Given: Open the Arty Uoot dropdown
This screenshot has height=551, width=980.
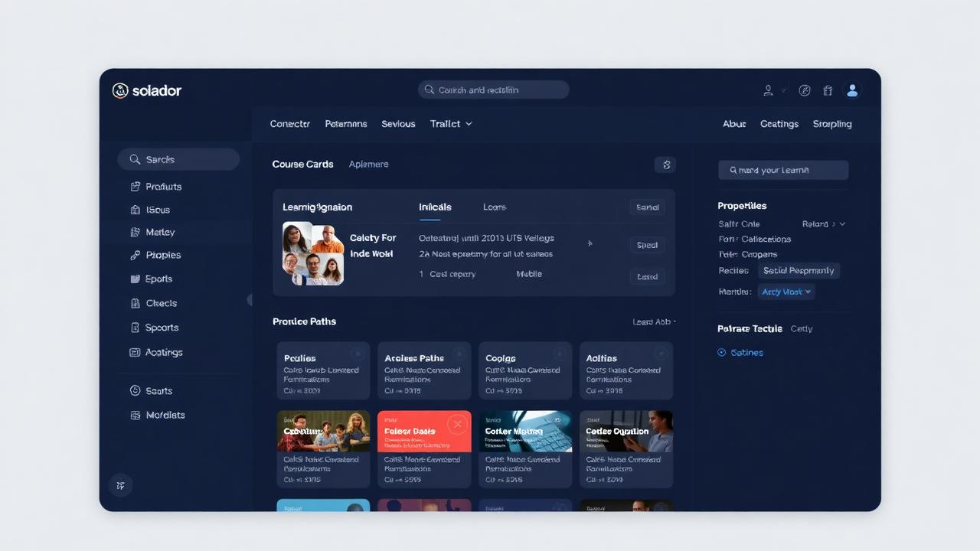Looking at the screenshot, I should click(x=786, y=292).
